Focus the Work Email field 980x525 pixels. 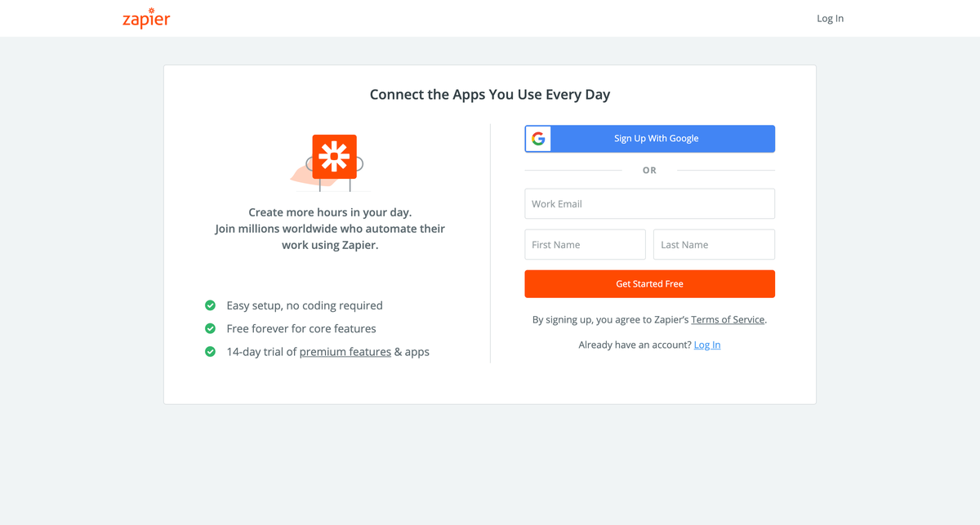[x=649, y=204]
